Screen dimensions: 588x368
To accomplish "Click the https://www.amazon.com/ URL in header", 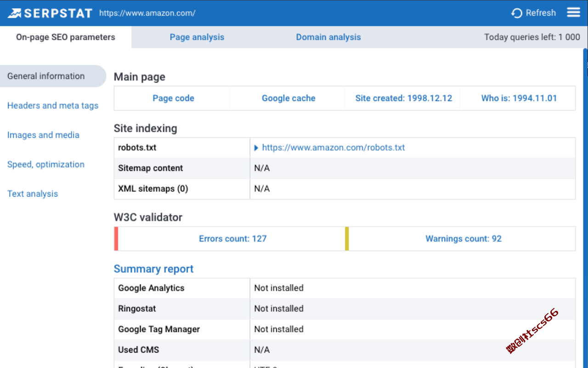I will coord(147,13).
